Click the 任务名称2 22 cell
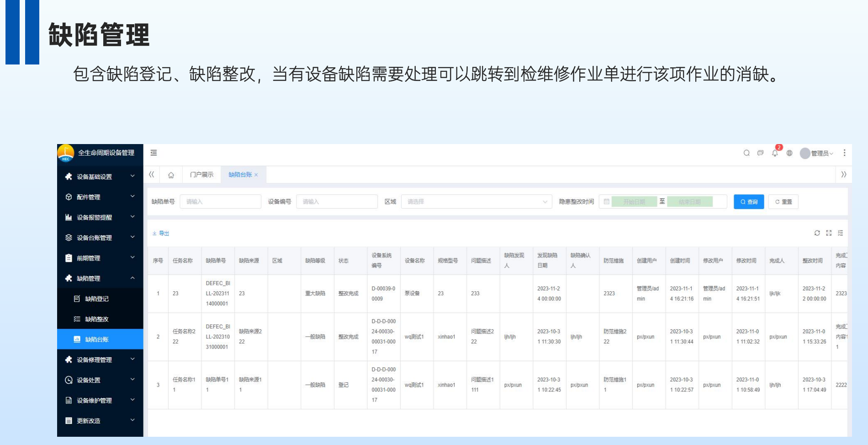Image resolution: width=868 pixels, height=445 pixels. 184,337
